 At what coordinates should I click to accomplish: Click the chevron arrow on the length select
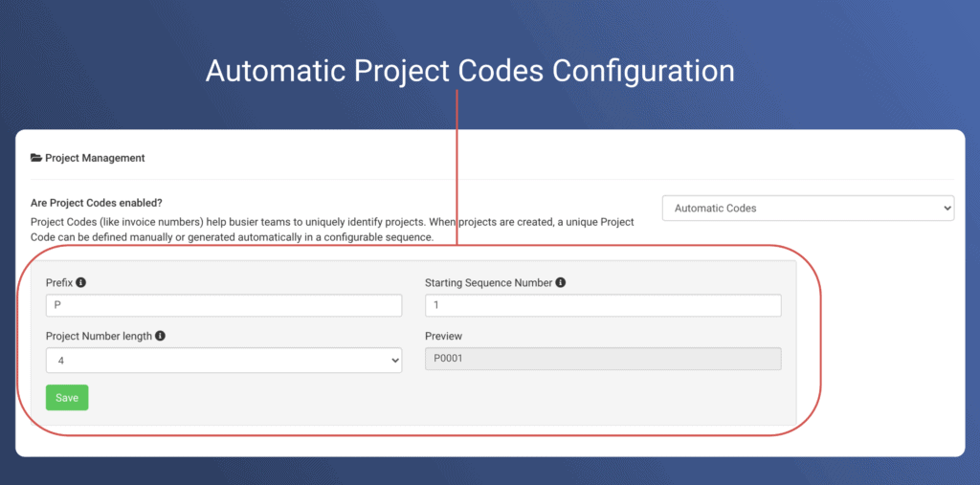pyautogui.click(x=394, y=360)
